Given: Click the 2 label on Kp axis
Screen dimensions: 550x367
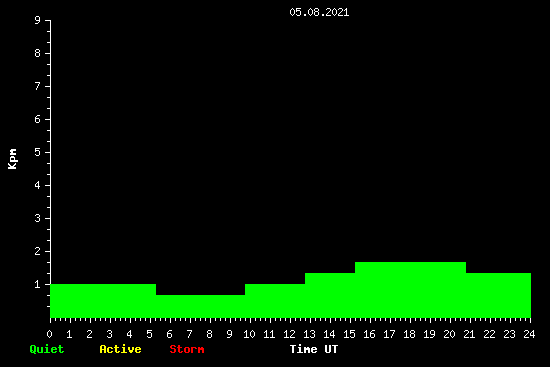Looking at the screenshot, I should click(x=38, y=251).
